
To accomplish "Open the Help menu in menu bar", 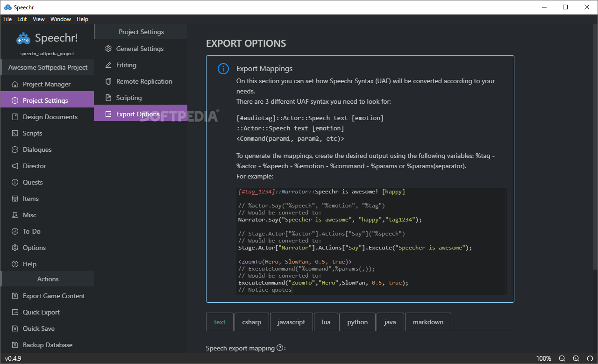I will coord(82,19).
